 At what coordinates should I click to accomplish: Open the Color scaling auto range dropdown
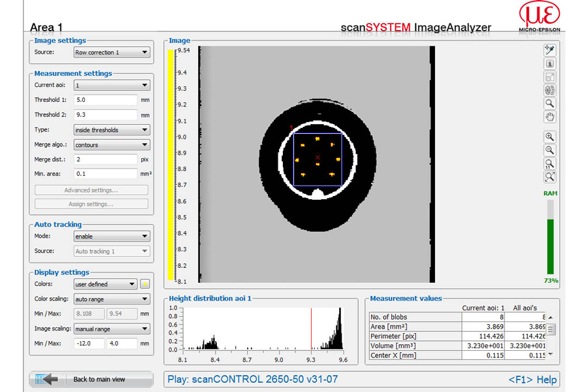tap(112, 299)
